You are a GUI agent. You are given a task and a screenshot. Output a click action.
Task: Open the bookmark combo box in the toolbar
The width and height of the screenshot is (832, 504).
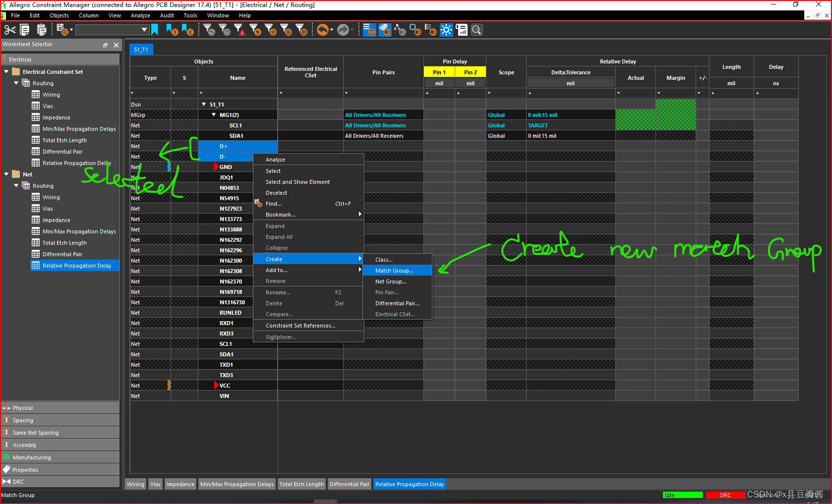112,30
